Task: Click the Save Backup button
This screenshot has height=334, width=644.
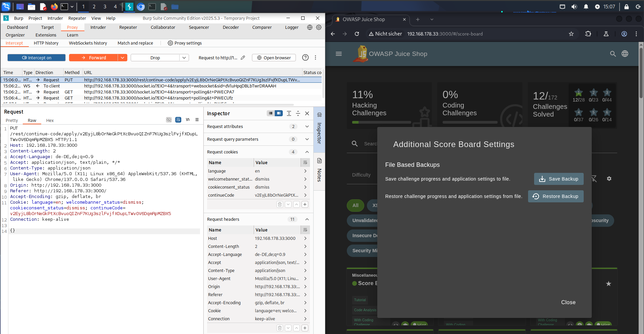Action: [x=559, y=179]
